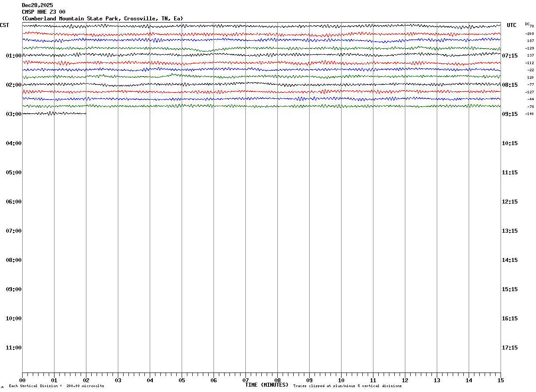Pick minute tick label 00 on time axis
Screen dimensions: 536x392
(x=22, y=380)
